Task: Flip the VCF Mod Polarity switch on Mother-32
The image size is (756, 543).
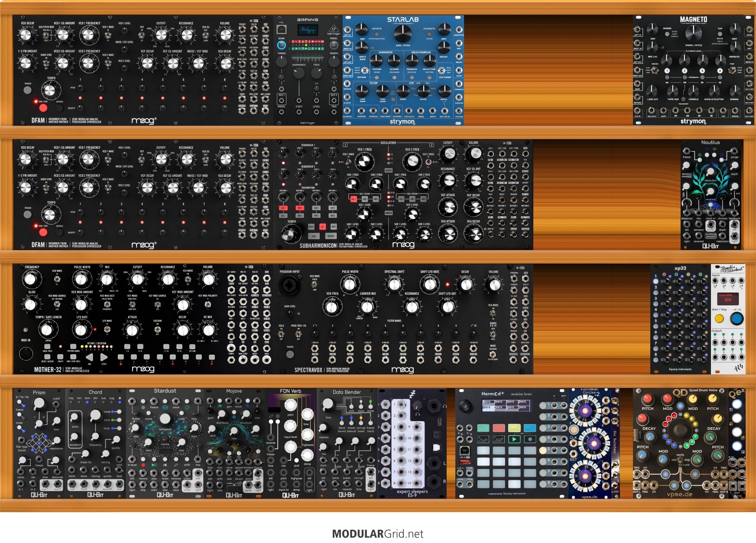Action: coord(208,305)
